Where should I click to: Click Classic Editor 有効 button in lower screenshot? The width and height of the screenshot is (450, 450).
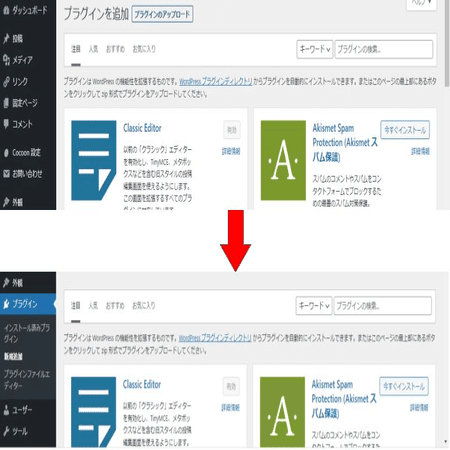point(231,387)
